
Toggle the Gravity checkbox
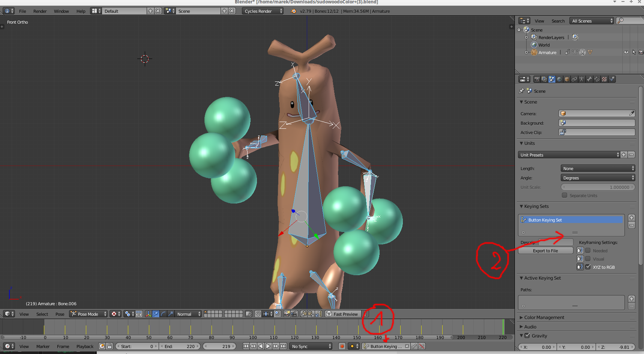coord(527,336)
